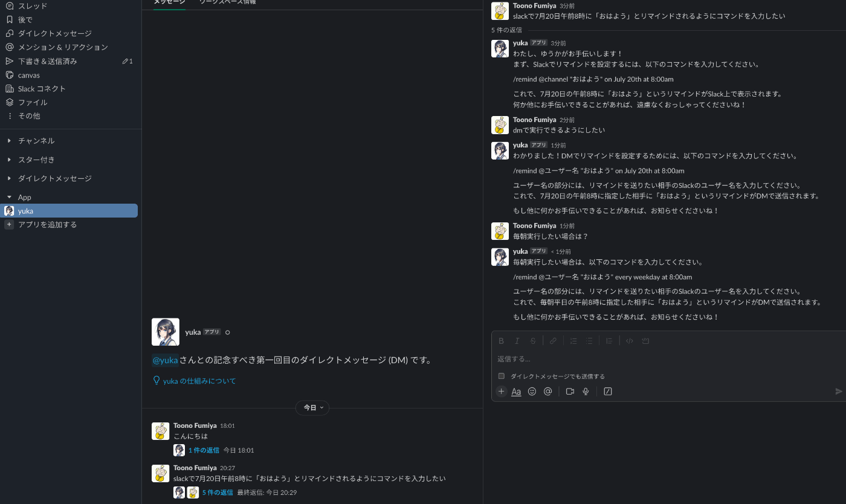Expand the スター付き section
The image size is (846, 504).
[x=9, y=160]
